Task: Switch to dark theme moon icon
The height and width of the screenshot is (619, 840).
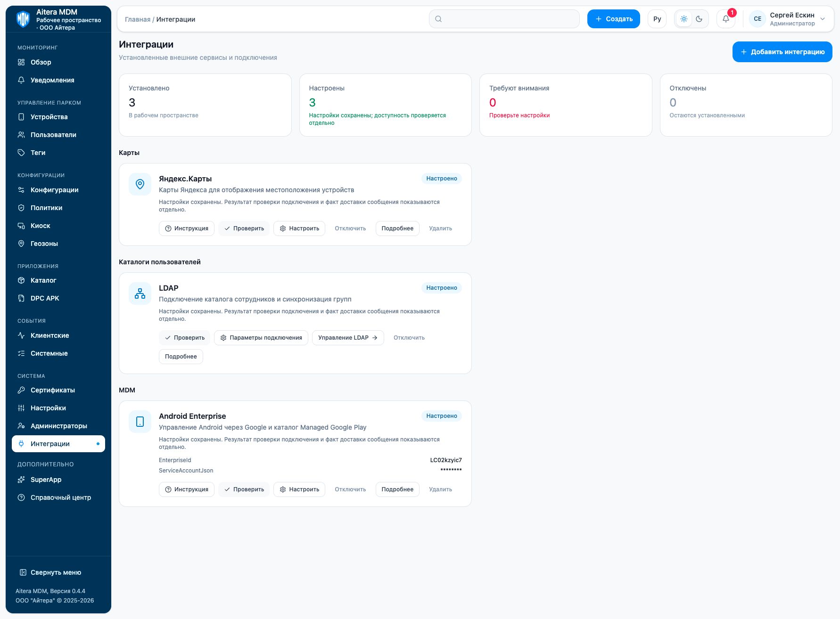Action: click(699, 19)
